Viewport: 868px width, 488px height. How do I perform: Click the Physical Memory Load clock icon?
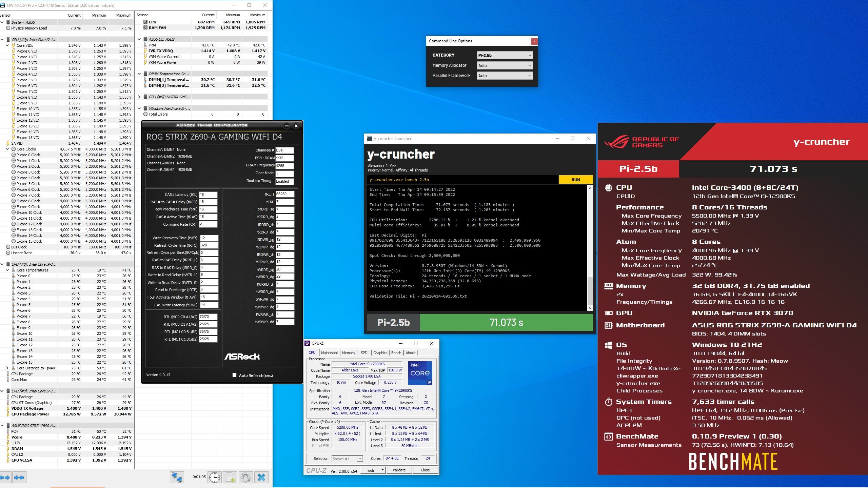pos(8,28)
